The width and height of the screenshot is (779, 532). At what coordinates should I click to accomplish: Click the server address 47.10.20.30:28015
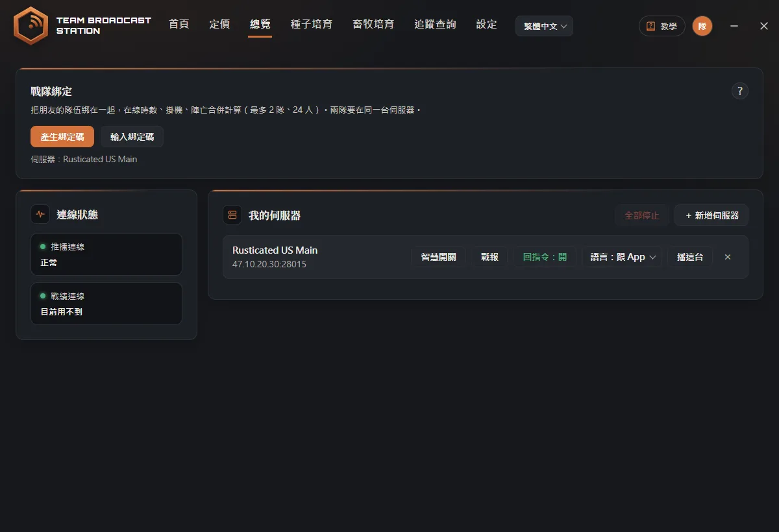tap(269, 265)
